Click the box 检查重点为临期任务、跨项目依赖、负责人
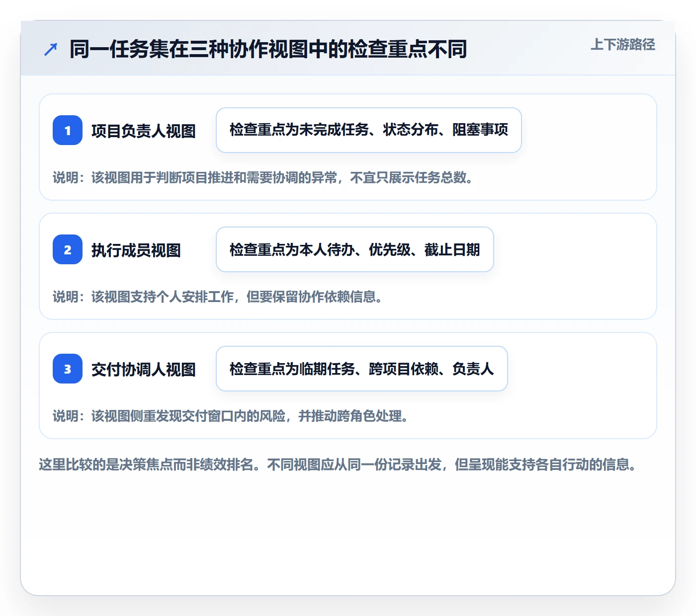 coord(362,369)
